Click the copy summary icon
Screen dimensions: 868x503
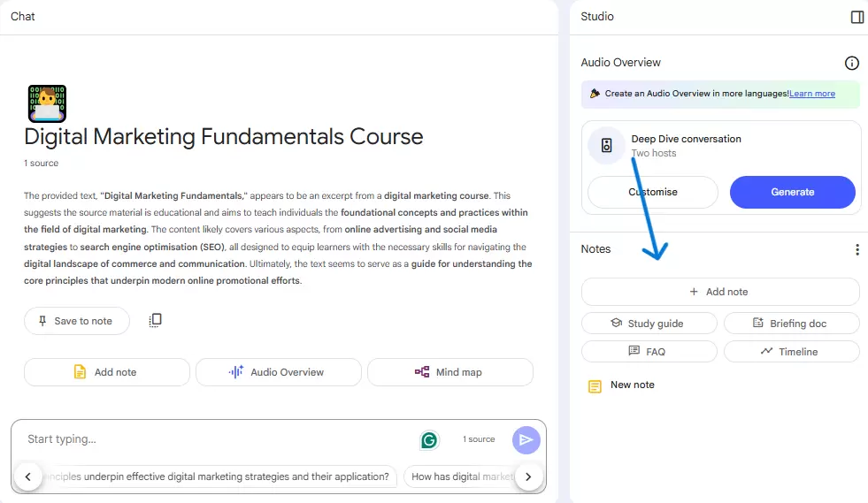[155, 320]
